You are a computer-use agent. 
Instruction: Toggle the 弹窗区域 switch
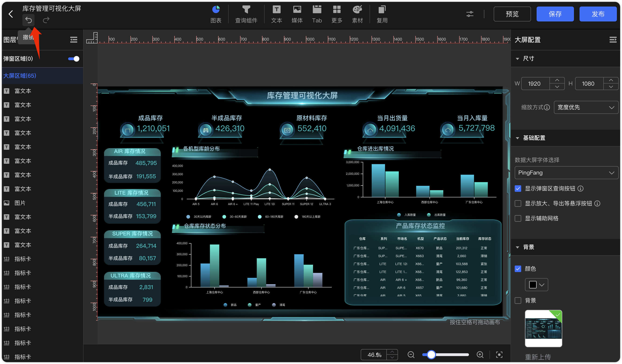tap(73, 59)
